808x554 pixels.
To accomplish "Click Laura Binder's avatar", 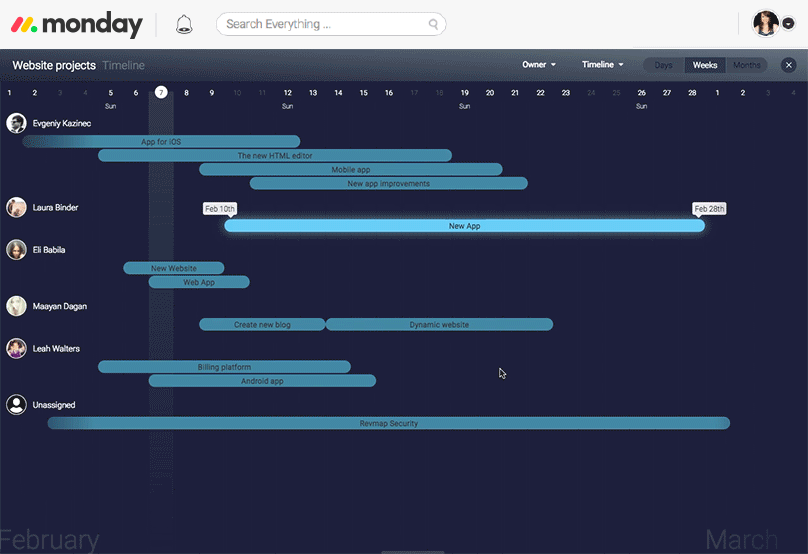I will pos(16,208).
